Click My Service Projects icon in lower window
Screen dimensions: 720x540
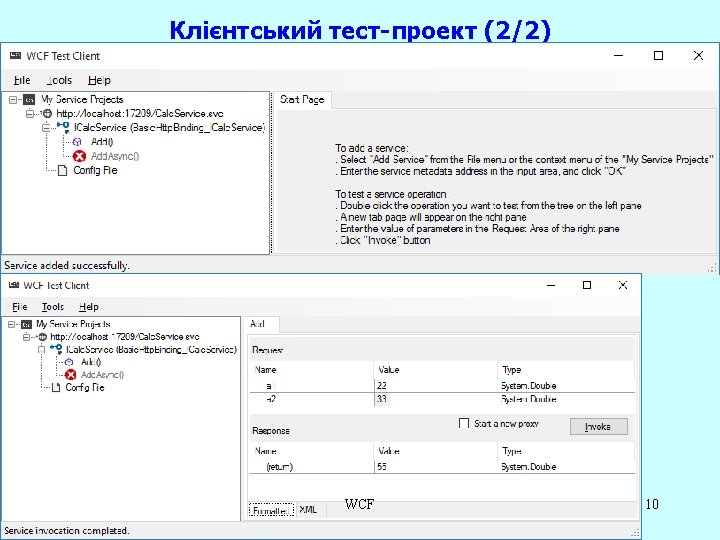(x=27, y=324)
